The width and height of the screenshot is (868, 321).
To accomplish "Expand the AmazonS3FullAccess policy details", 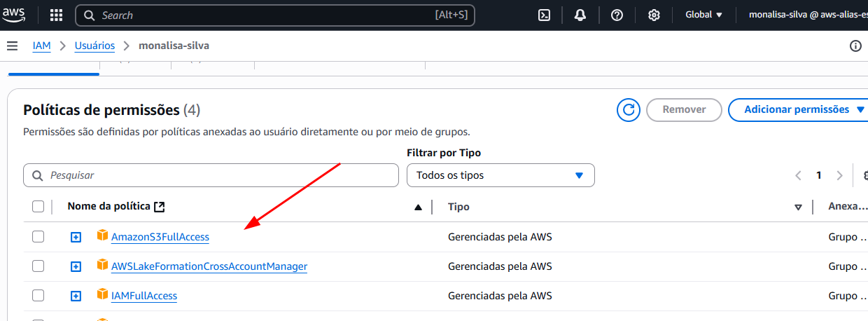I will coord(76,237).
